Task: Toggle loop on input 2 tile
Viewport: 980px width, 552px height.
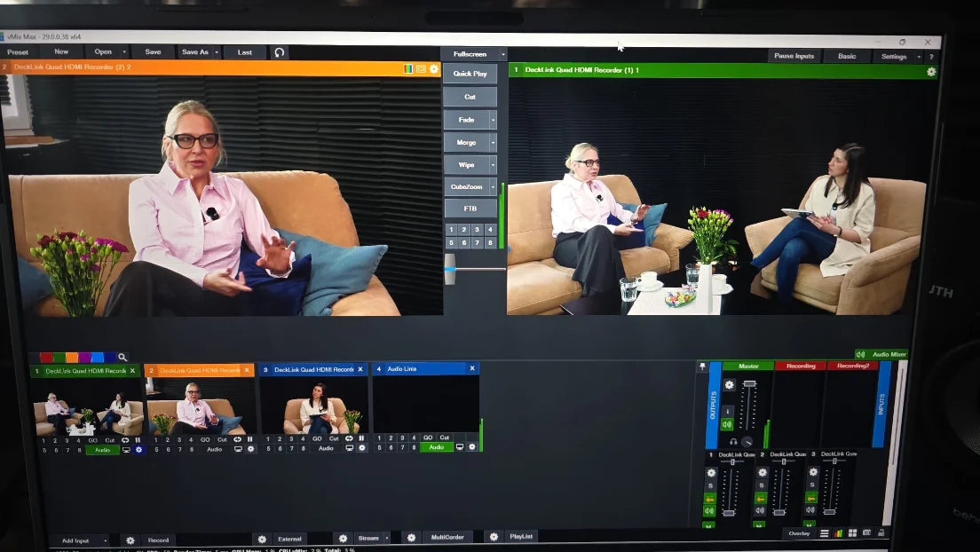Action: (238, 439)
